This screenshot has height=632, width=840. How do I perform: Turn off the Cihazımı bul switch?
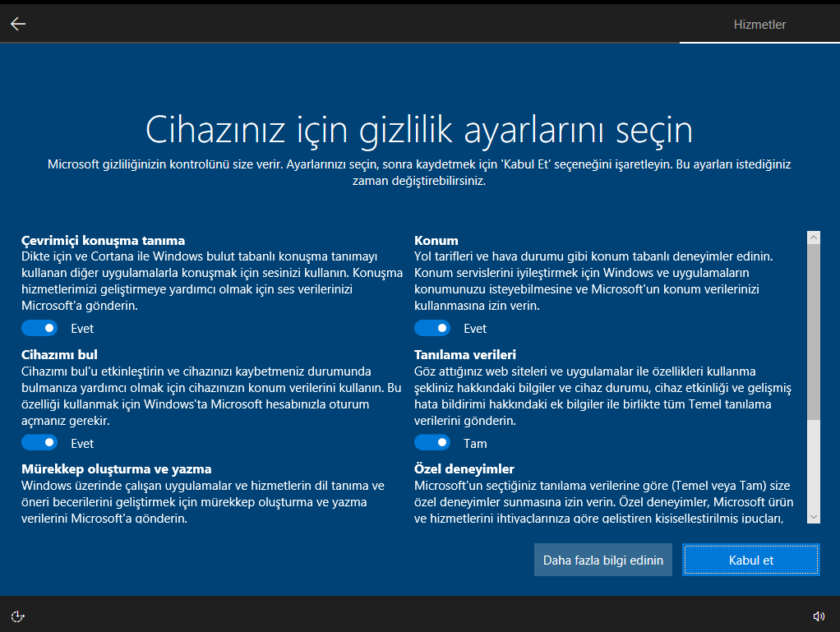coord(39,443)
